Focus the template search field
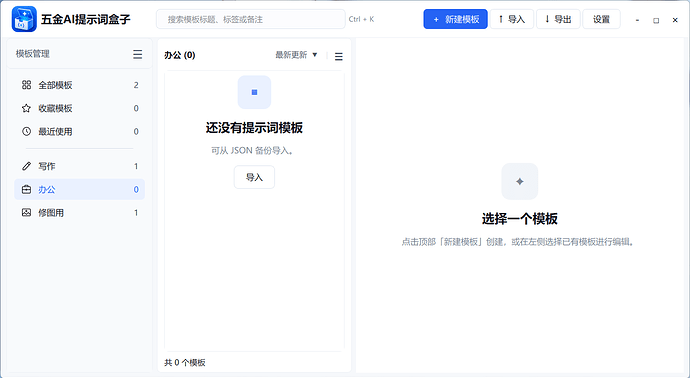The image size is (690, 378). 251,19
